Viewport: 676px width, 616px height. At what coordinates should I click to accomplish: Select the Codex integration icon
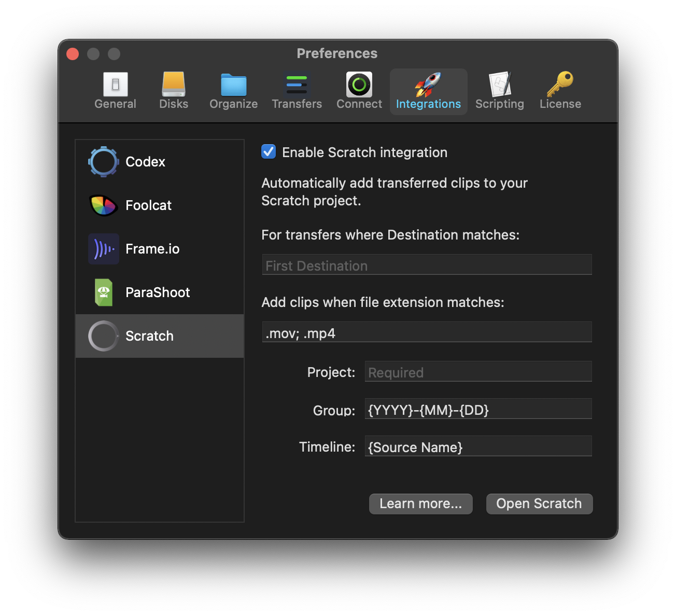pyautogui.click(x=104, y=162)
